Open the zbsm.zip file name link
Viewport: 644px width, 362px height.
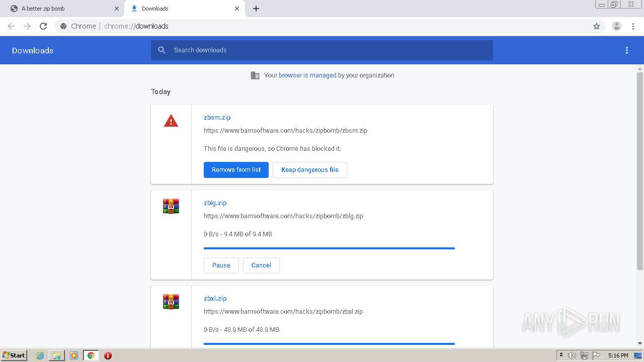click(217, 117)
